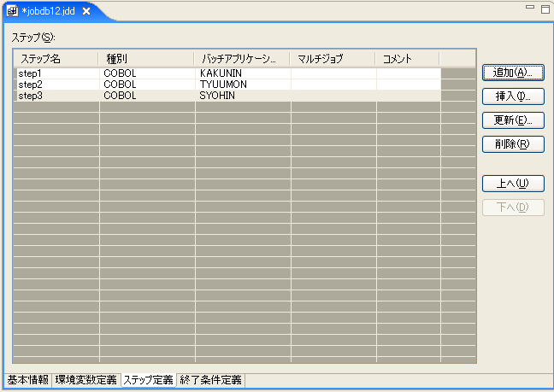Click the ステップ名 column header
Image resolution: width=554 pixels, height=392 pixels.
tap(56, 59)
